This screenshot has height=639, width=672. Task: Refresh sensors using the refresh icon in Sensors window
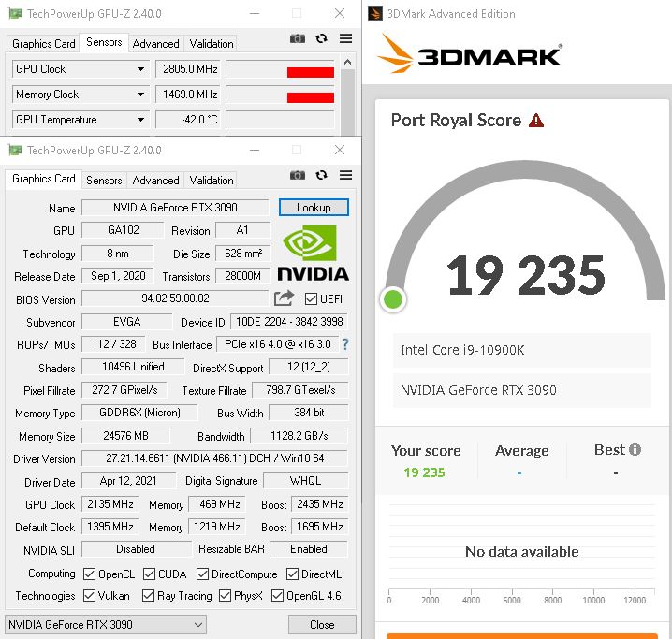pos(321,39)
